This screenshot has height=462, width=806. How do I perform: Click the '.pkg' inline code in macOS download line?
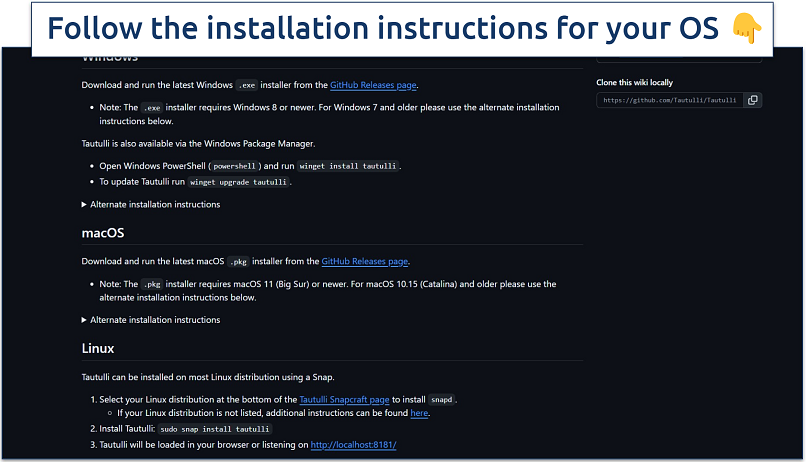pos(238,262)
